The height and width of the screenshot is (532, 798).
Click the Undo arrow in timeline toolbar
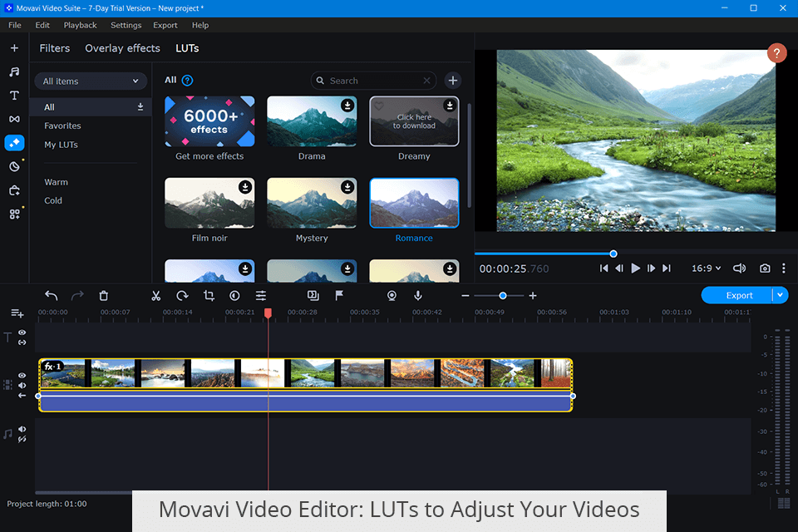(x=51, y=295)
